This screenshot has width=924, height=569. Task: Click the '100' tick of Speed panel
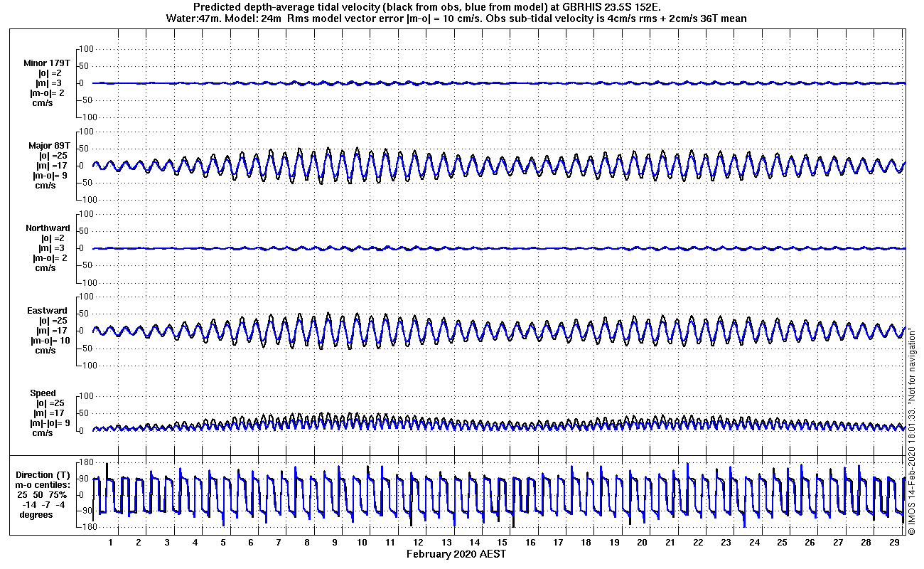86,396
